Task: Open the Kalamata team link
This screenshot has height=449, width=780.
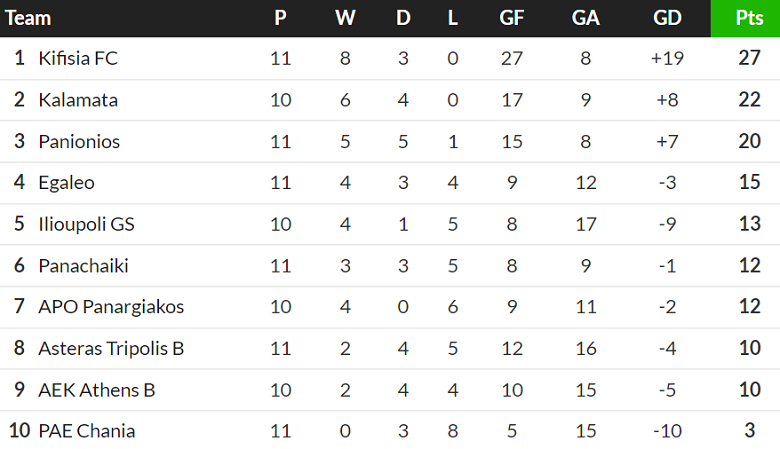Action: pyautogui.click(x=78, y=100)
